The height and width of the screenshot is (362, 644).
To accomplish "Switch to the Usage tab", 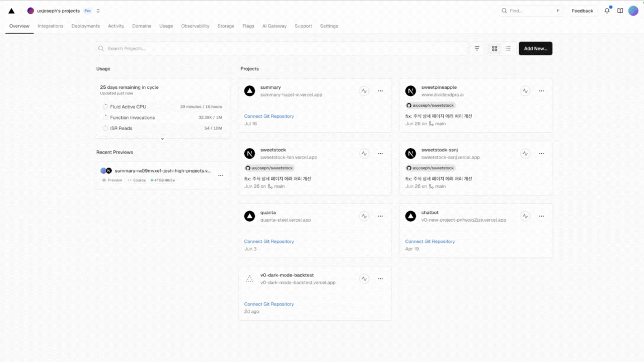I will point(167,26).
